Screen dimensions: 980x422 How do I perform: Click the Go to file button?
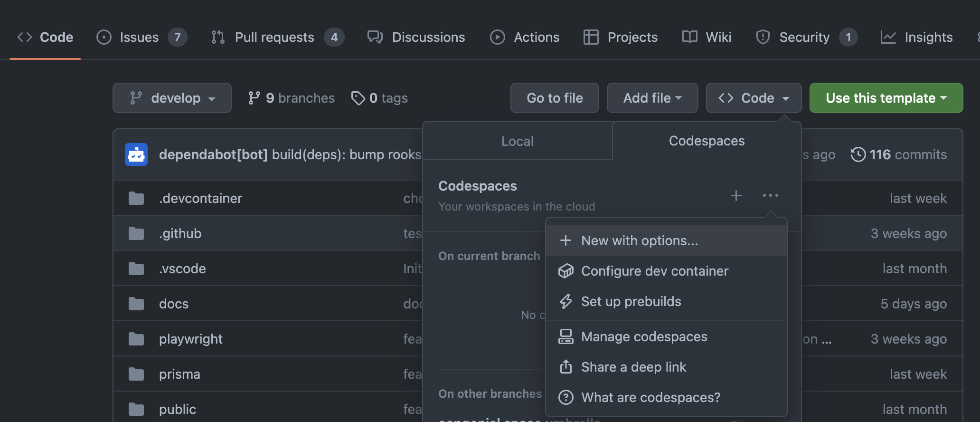pos(555,98)
